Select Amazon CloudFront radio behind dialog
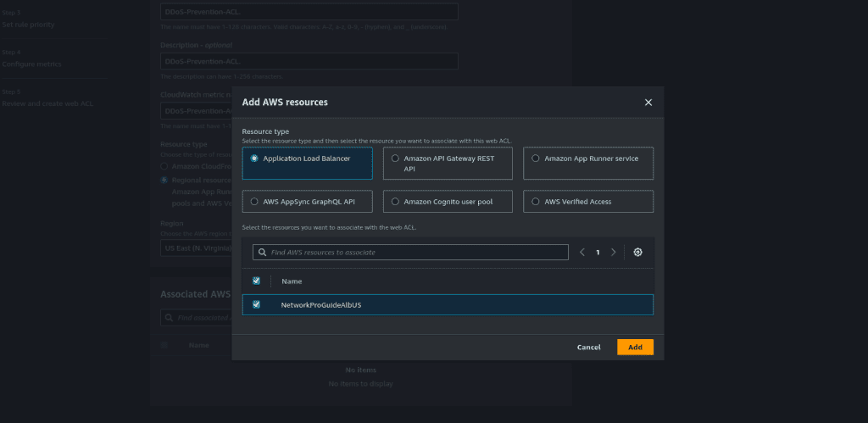868x423 pixels. (x=164, y=166)
